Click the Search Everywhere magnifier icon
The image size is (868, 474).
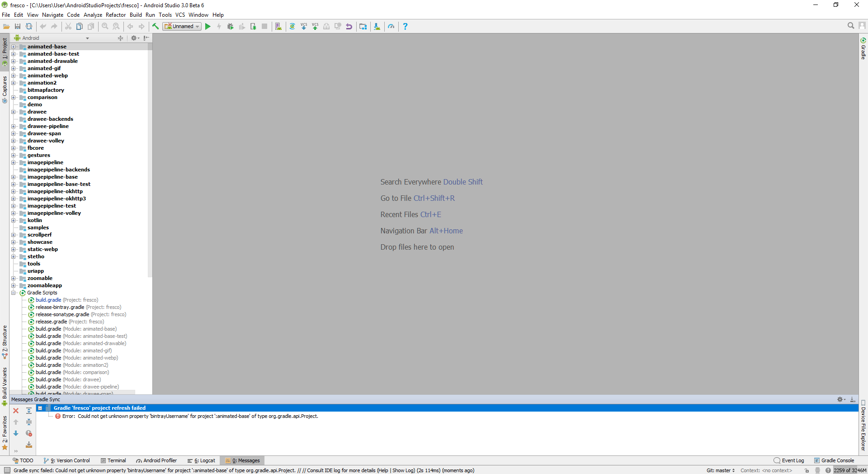tap(851, 26)
